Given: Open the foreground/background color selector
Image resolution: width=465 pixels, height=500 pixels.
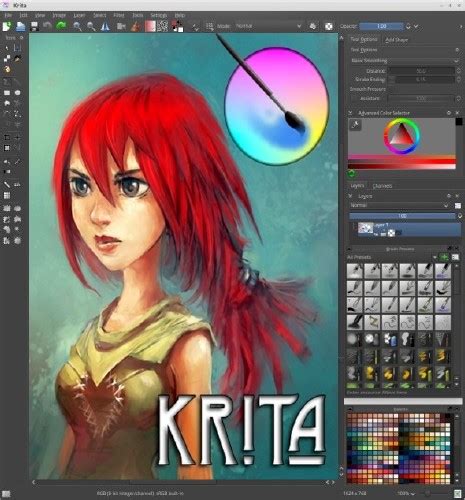Looking at the screenshot, I should pos(177,26).
